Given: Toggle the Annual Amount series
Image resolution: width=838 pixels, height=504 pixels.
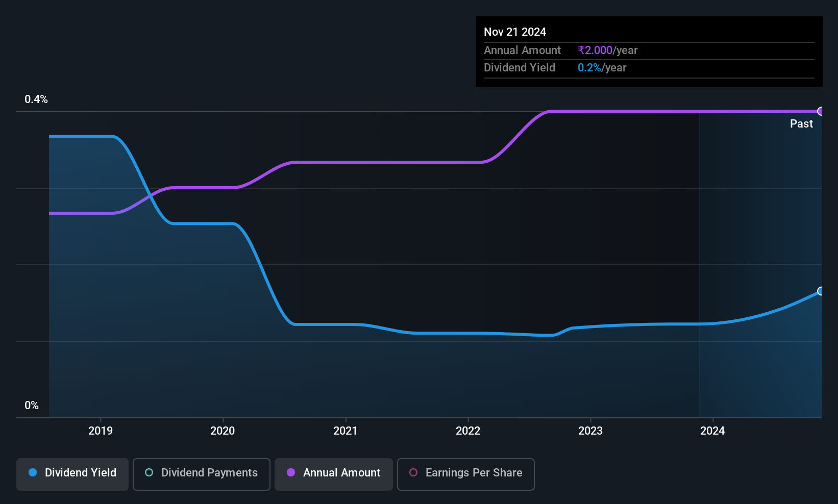Looking at the screenshot, I should (x=334, y=474).
